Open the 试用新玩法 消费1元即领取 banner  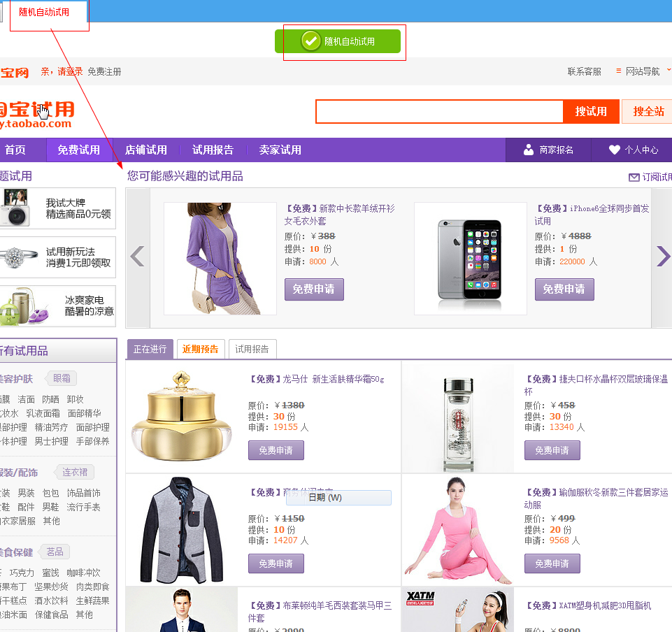point(58,257)
